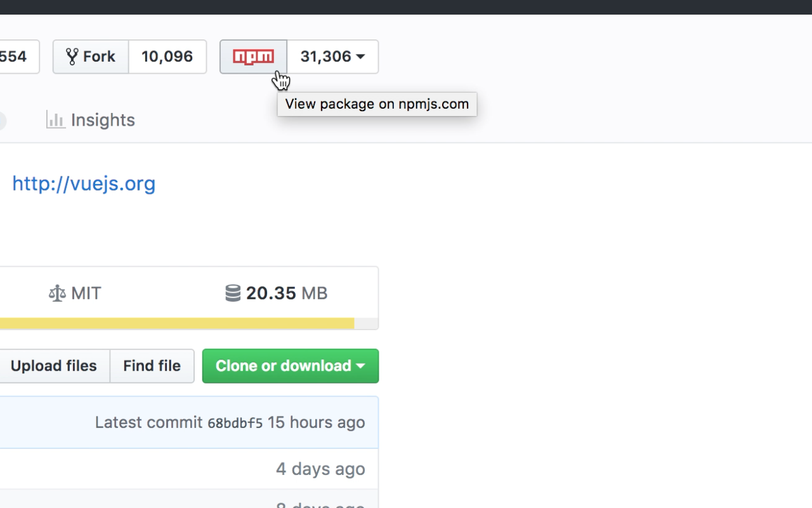Click the Fork branching icon
Image resolution: width=812 pixels, height=508 pixels.
point(72,57)
